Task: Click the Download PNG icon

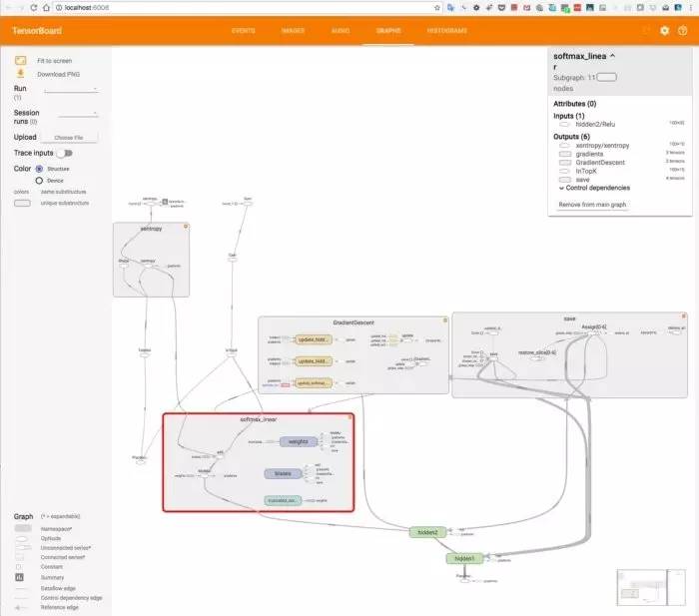Action: (x=21, y=74)
